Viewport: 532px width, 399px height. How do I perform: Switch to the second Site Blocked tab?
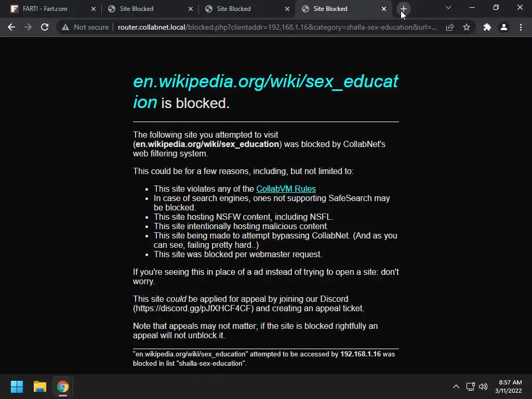[246, 9]
